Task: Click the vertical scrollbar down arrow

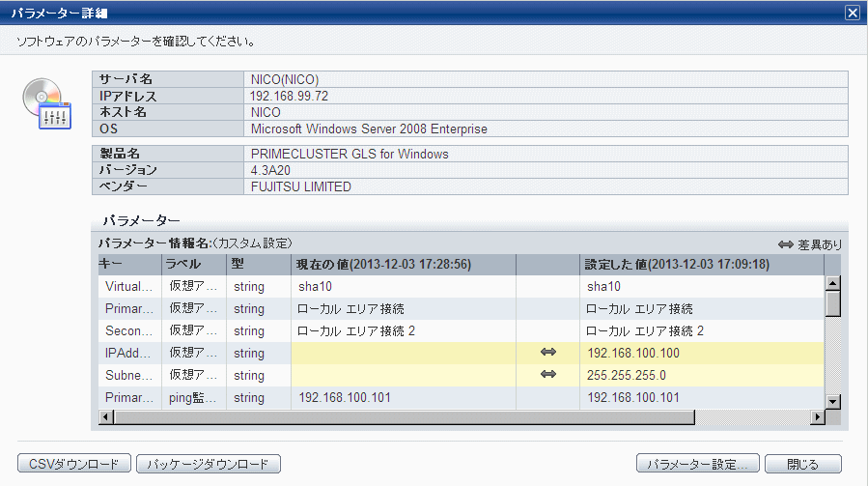Action: pyautogui.click(x=832, y=402)
